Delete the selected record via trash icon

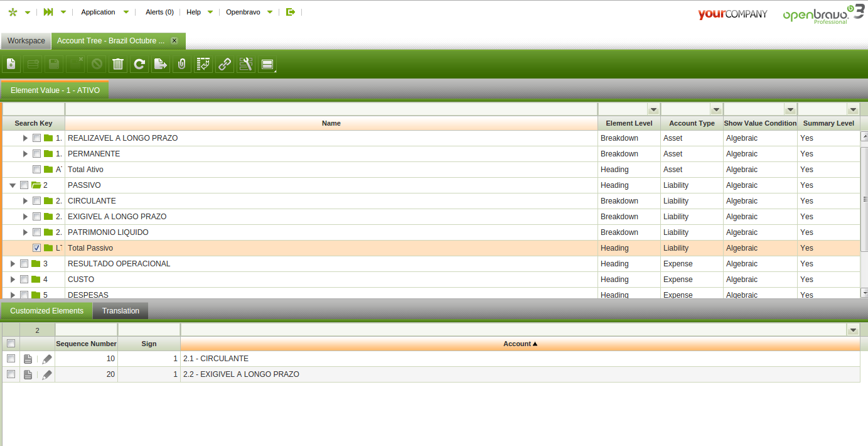[117, 64]
